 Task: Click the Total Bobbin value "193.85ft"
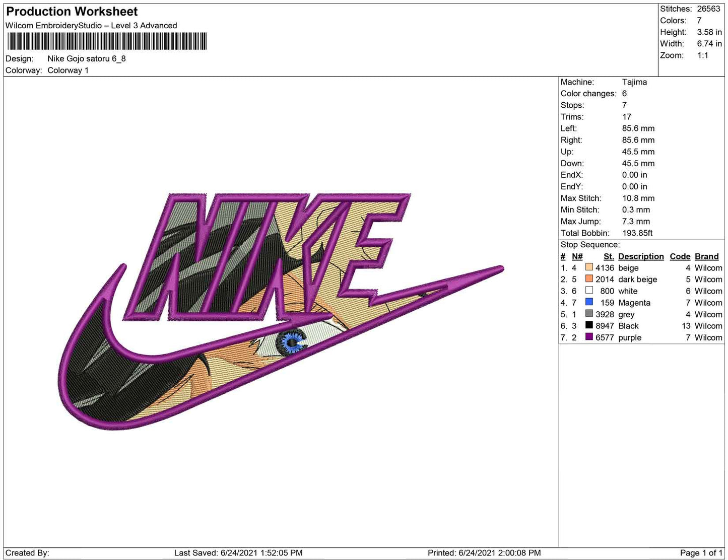(x=637, y=233)
